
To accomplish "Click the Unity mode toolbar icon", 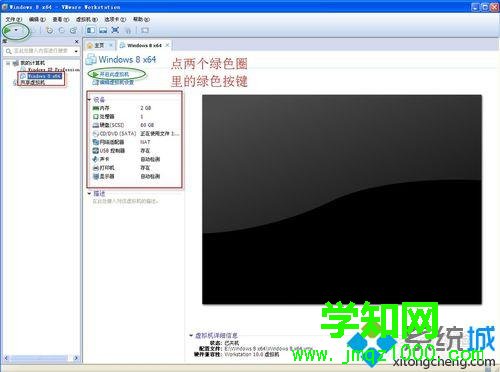I will coord(128,31).
